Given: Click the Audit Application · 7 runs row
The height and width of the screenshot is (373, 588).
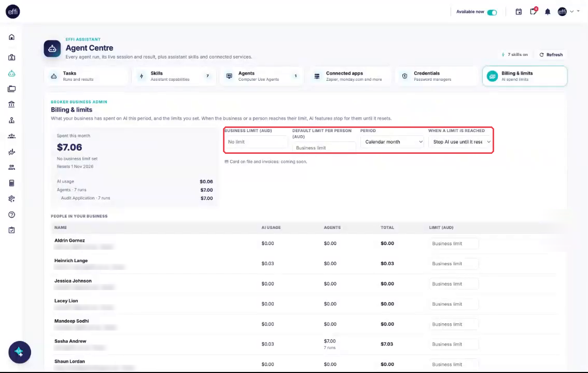Looking at the screenshot, I should (x=135, y=198).
